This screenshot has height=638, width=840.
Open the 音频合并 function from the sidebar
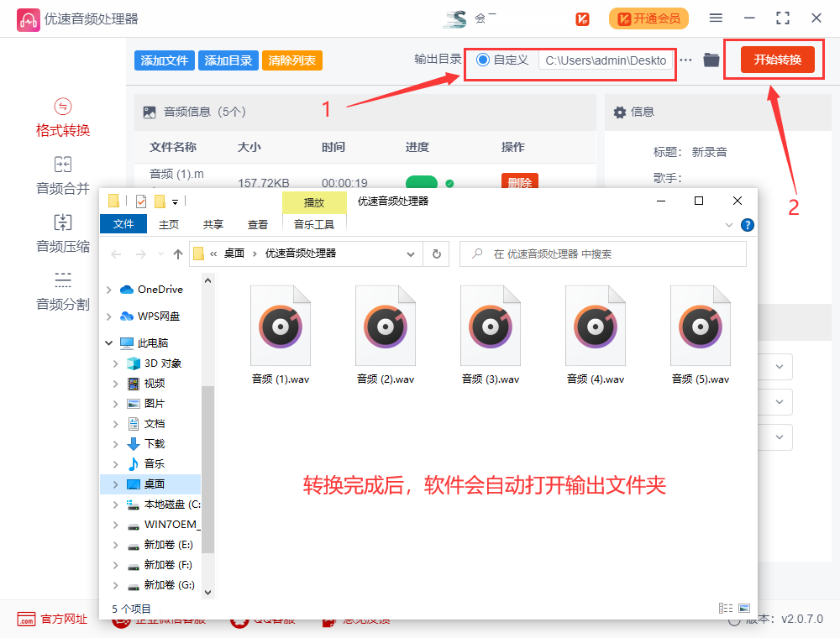coord(63,175)
